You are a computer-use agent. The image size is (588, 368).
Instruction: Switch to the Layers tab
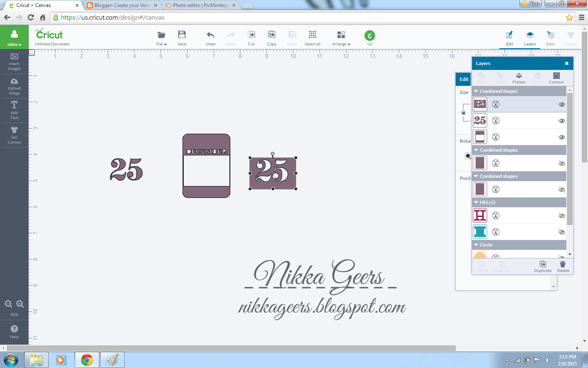tap(530, 37)
